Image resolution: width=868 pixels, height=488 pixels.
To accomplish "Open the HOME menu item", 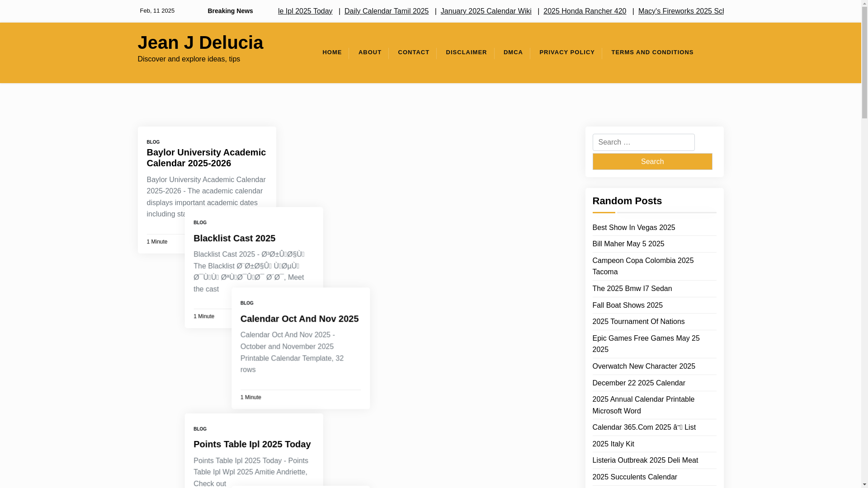I will tap(332, 52).
